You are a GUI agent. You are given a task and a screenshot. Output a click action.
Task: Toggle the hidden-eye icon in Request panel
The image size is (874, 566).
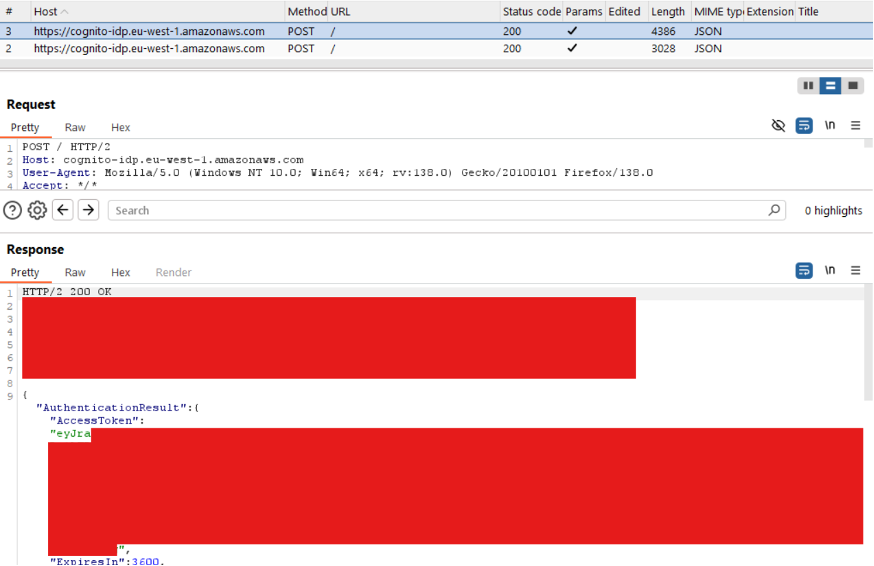point(778,126)
